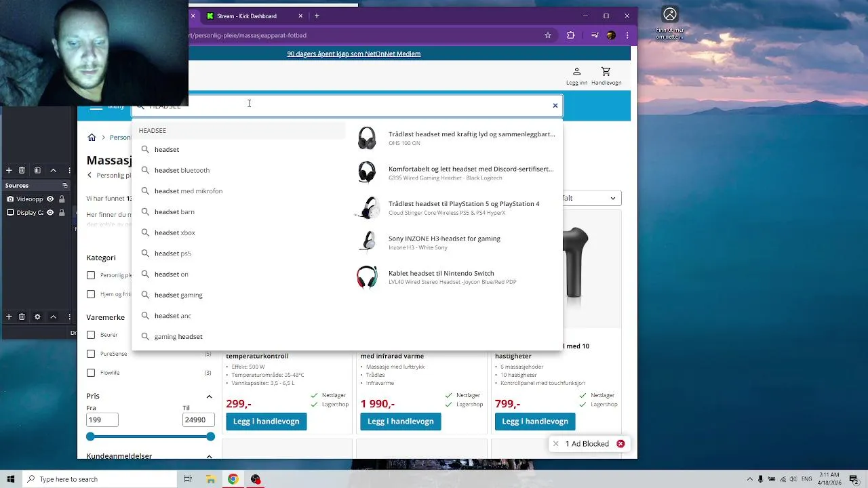Check the Flowlife brand checkbox
This screenshot has height=488, width=868.
(91, 373)
